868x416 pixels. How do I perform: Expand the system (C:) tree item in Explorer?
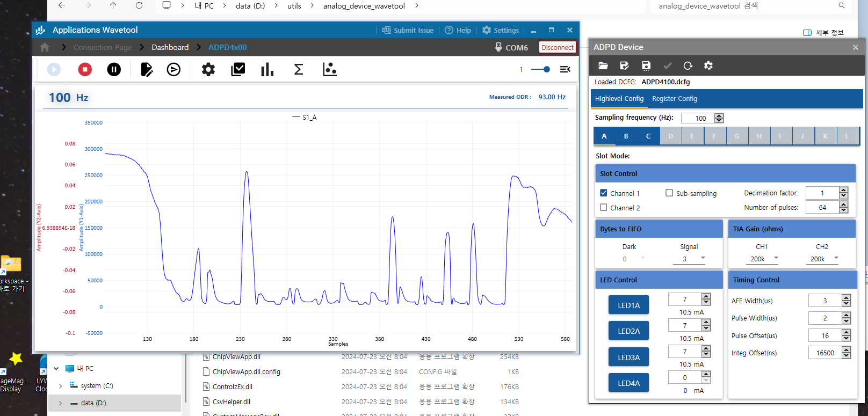coord(60,386)
